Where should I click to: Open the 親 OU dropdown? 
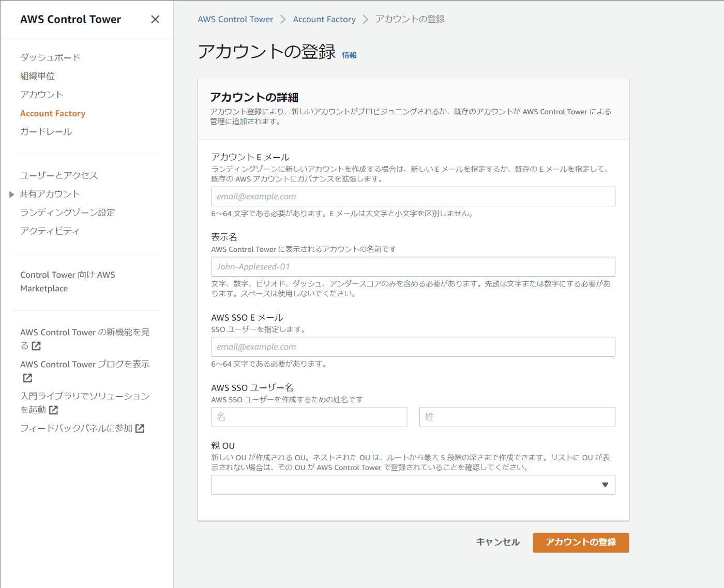pyautogui.click(x=413, y=485)
